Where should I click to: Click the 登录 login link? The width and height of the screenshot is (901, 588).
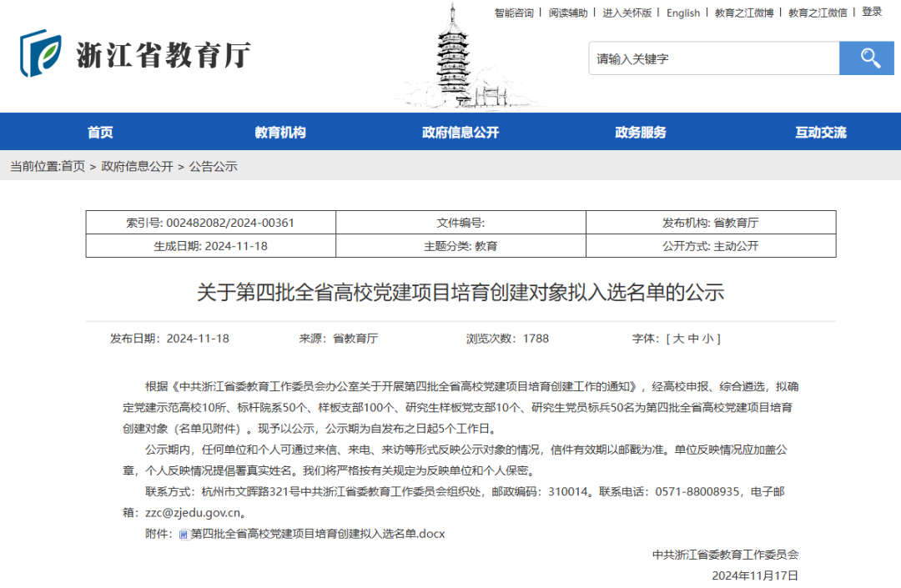tap(872, 12)
